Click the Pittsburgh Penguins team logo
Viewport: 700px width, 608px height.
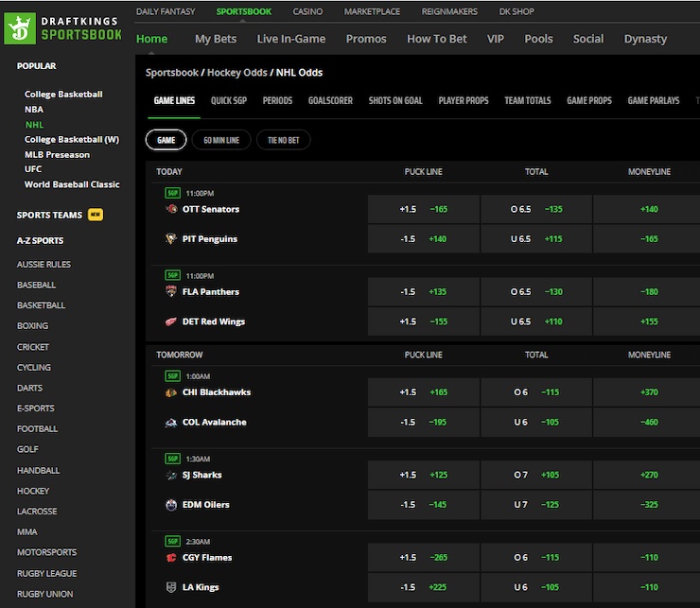[171, 239]
